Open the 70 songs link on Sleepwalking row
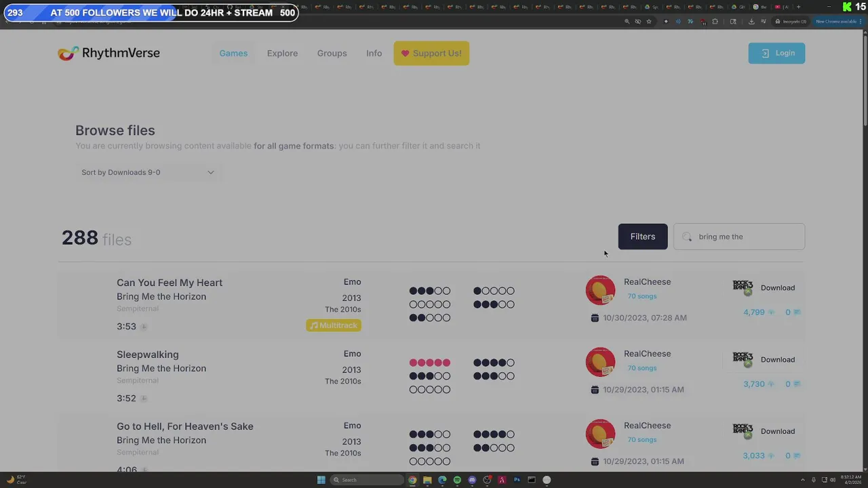The image size is (868, 488). [642, 368]
